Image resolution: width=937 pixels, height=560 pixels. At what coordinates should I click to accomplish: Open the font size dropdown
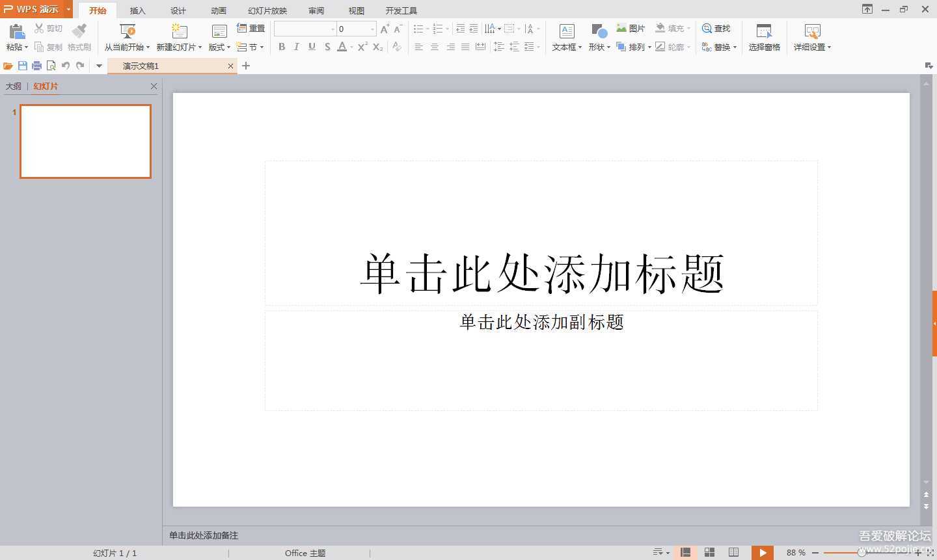click(372, 29)
